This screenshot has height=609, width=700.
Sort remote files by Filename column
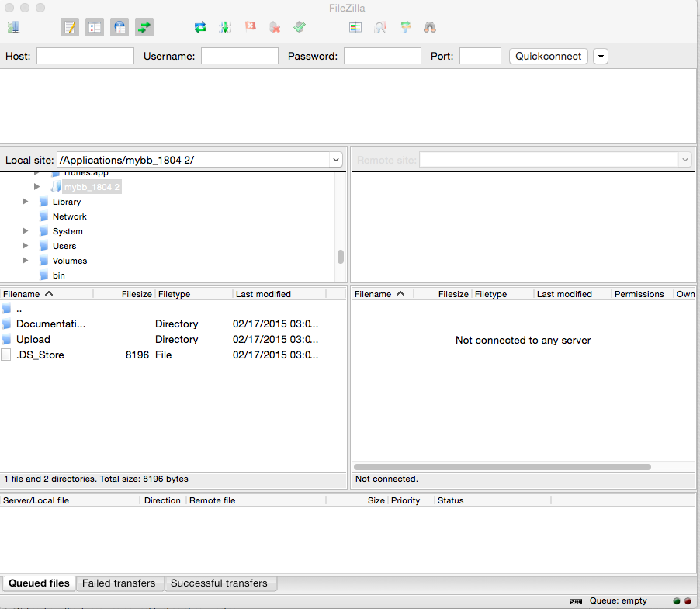pyautogui.click(x=383, y=294)
